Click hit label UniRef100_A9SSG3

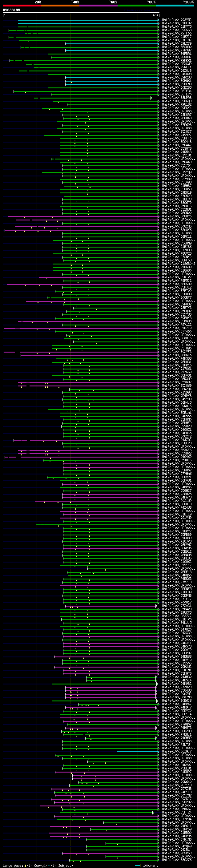(176, 30)
